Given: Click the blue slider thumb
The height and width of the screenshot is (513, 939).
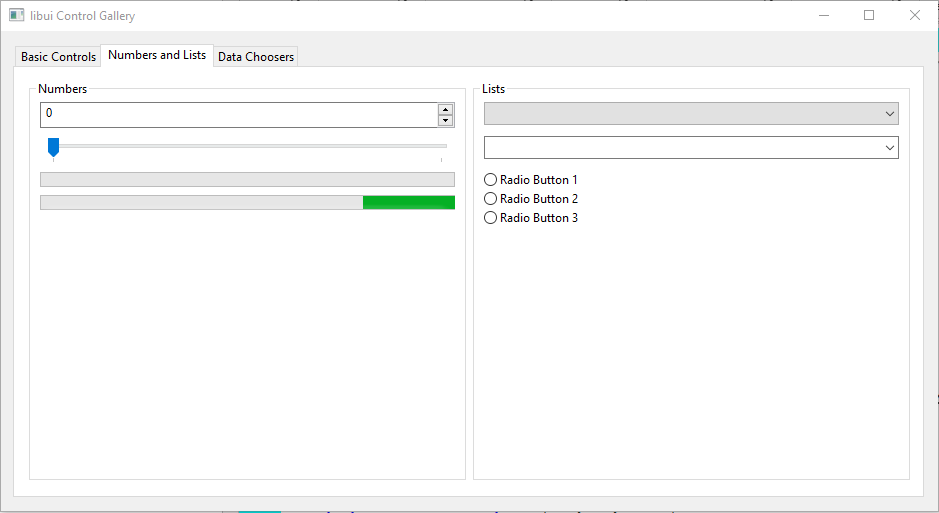Looking at the screenshot, I should click(54, 147).
